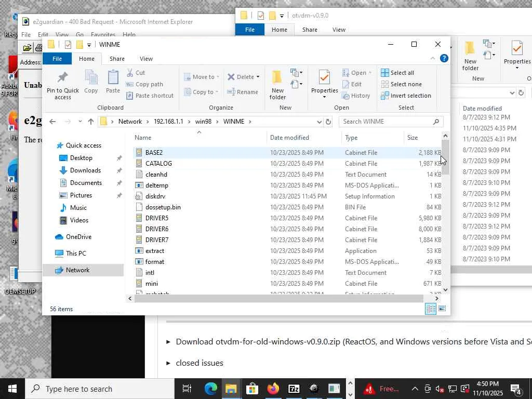
Task: Select Downloads in Quick access sidebar
Action: (x=85, y=170)
